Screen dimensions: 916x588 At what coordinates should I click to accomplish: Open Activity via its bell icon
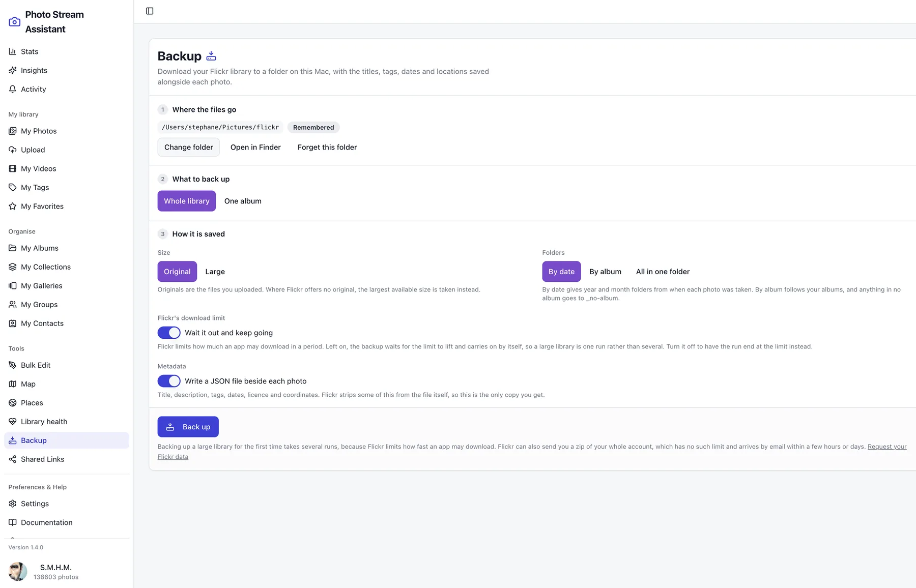point(13,89)
